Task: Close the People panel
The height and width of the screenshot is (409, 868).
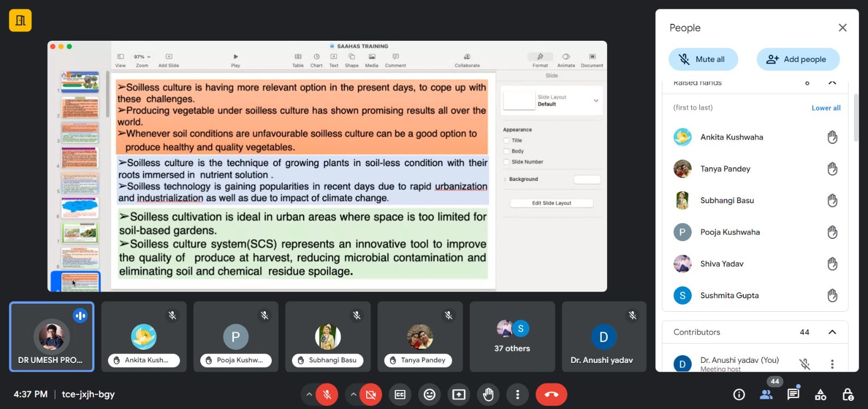Action: click(x=842, y=28)
